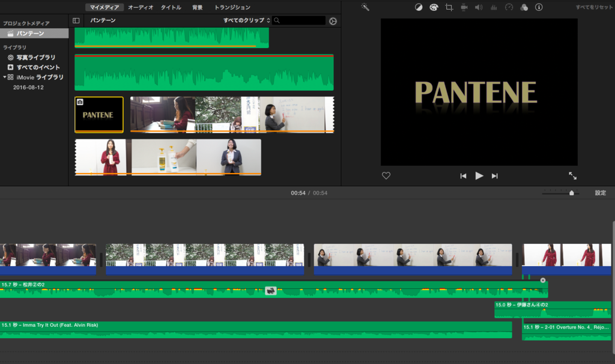Select 2016-08-12 event

click(x=28, y=87)
